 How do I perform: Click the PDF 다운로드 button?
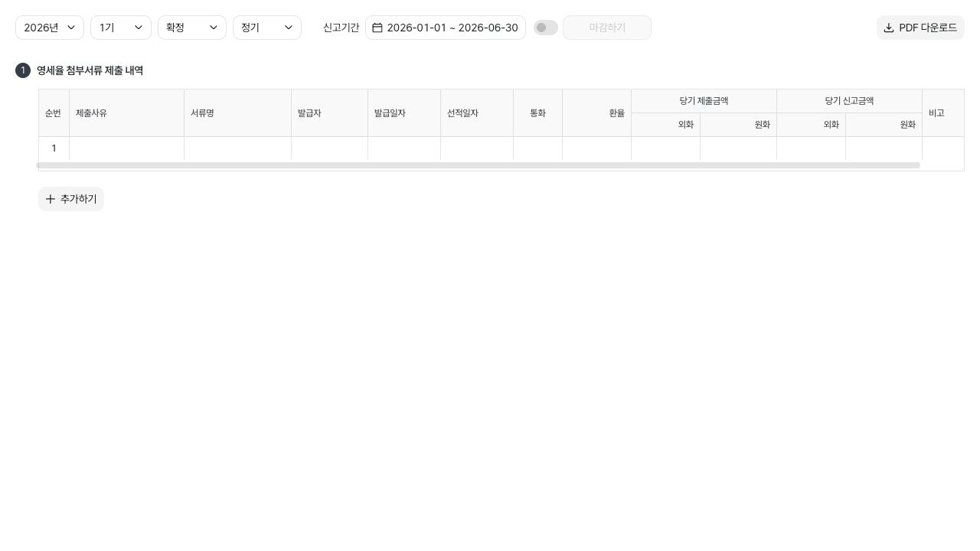tap(920, 28)
